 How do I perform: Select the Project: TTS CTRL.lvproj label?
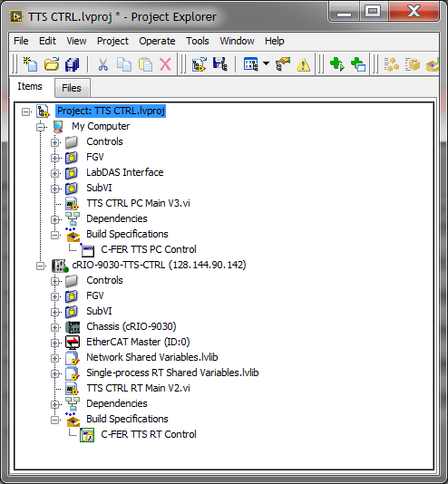(111, 111)
